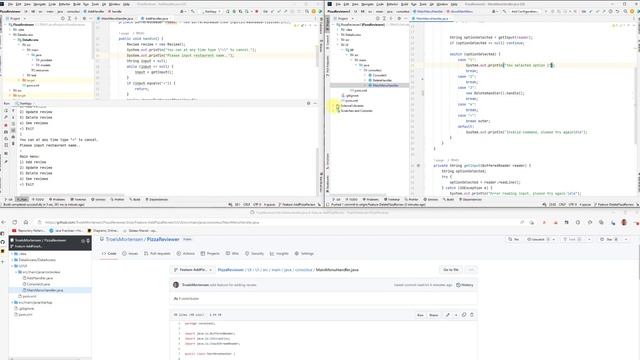Image resolution: width=640 pixels, height=360 pixels.
Task: Click the Blame button on GitHub file header
Action: [433, 315]
